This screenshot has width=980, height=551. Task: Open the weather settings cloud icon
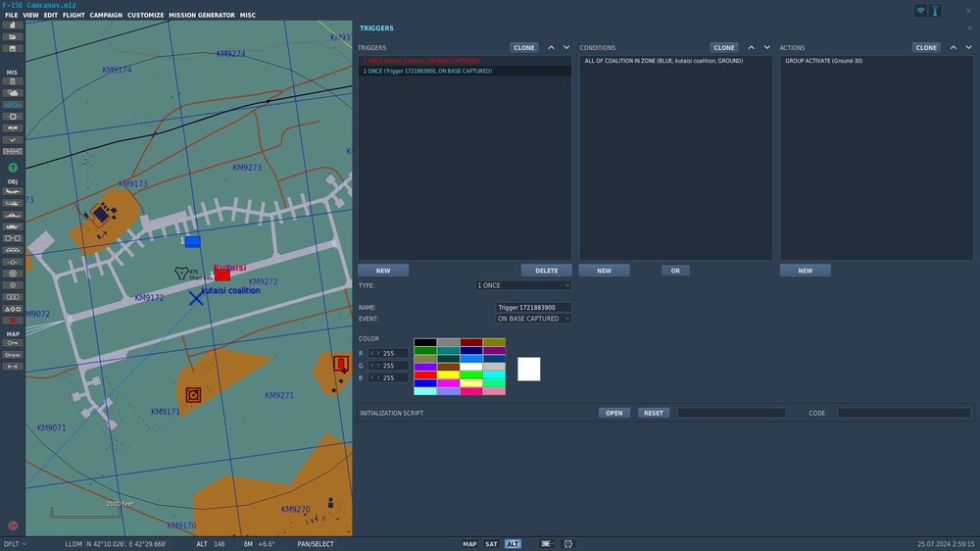click(x=13, y=93)
